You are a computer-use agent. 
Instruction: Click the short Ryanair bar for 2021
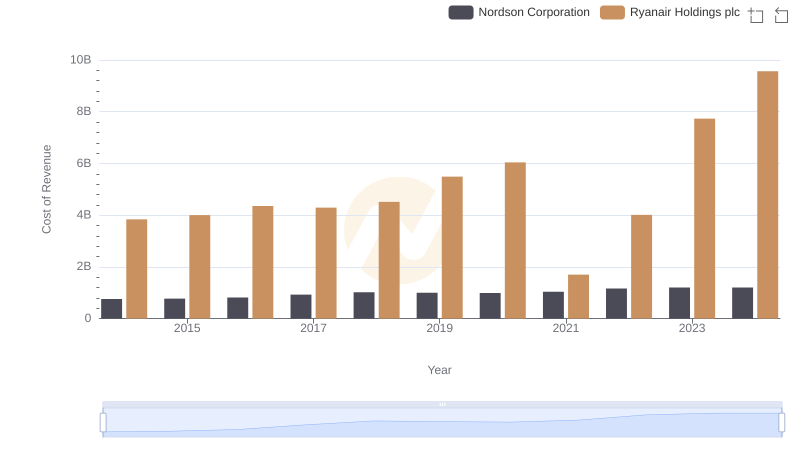coord(578,297)
